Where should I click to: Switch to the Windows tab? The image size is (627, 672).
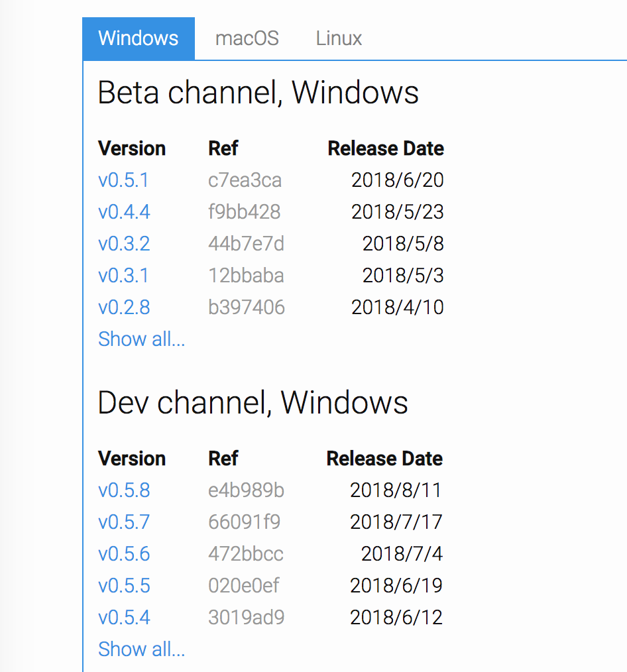pyautogui.click(x=138, y=38)
